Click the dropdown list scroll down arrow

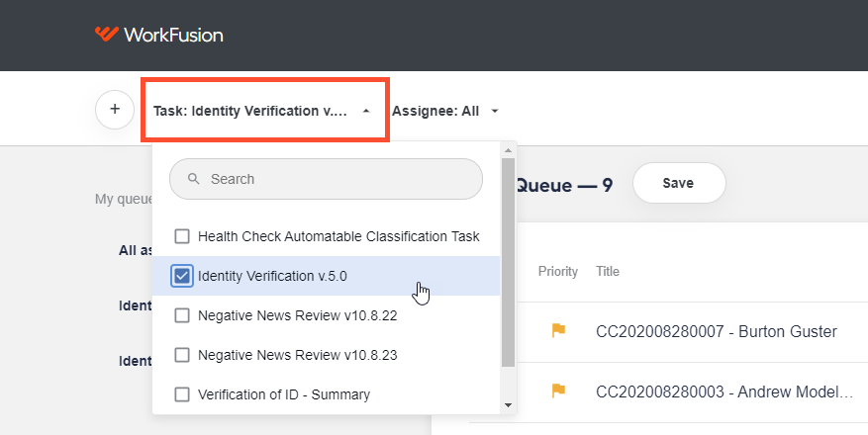(508, 405)
